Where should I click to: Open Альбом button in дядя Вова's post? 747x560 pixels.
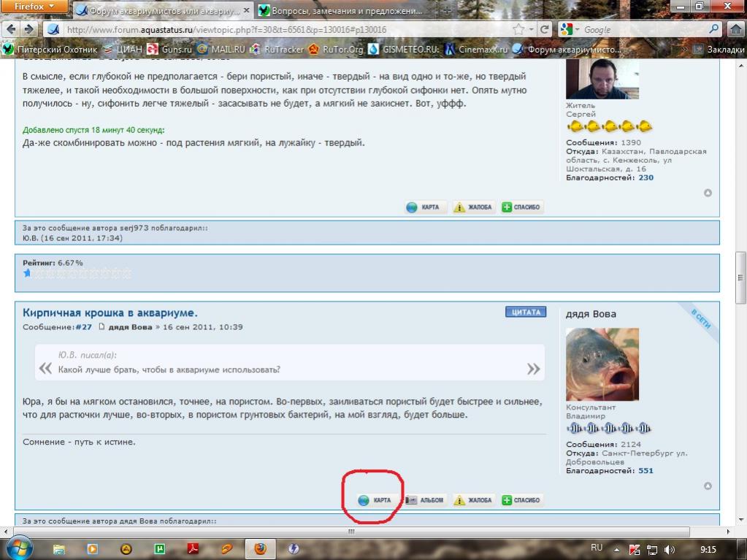coord(424,500)
